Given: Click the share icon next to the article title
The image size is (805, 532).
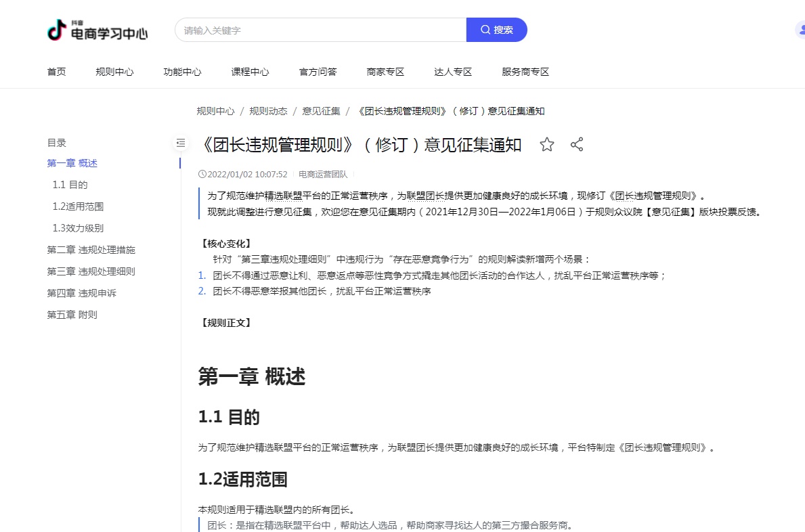Looking at the screenshot, I should 577,144.
